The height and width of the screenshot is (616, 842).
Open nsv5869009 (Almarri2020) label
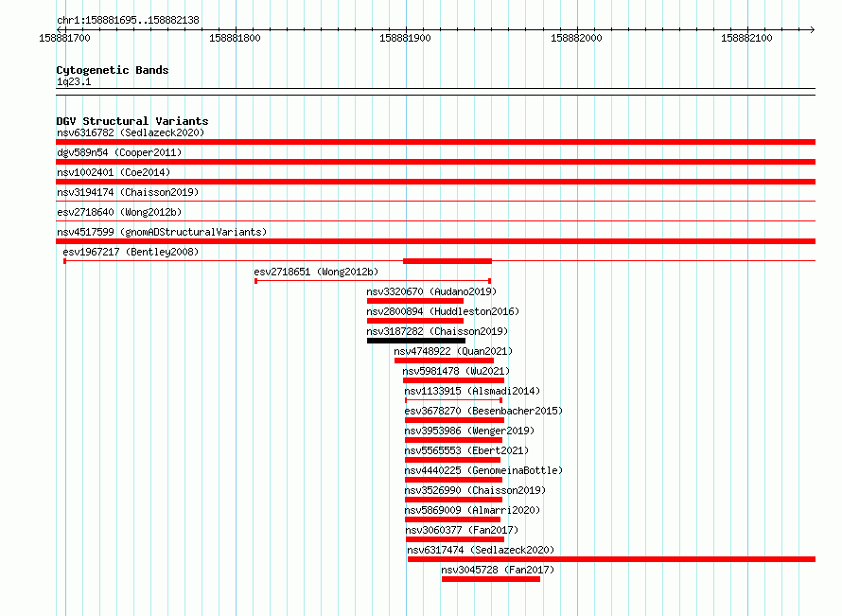[x=472, y=510]
